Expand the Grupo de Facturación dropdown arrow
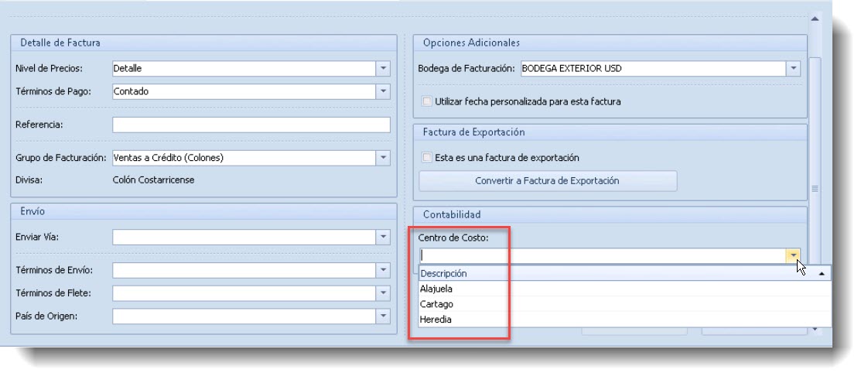 click(x=383, y=158)
